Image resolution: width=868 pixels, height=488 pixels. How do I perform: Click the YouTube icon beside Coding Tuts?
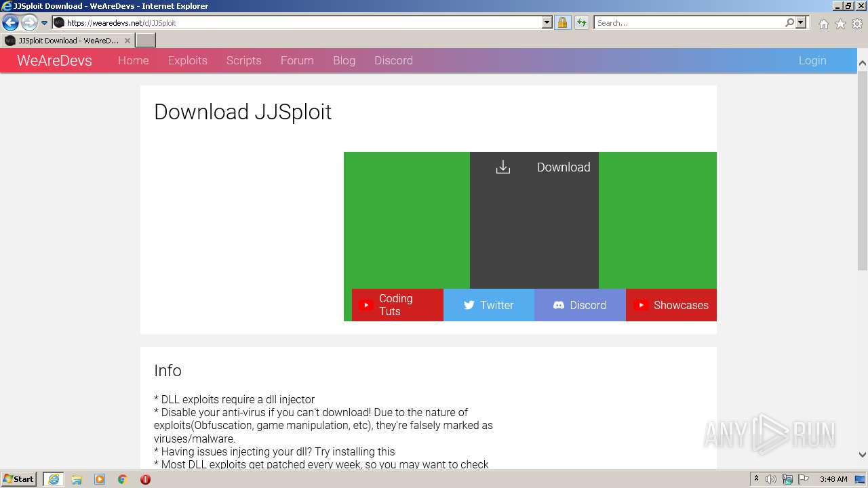(x=366, y=305)
